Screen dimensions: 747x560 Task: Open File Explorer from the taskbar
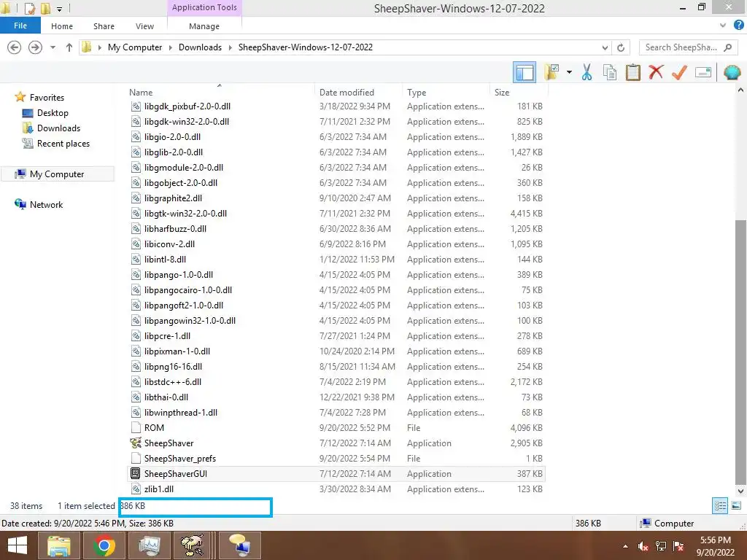point(58,545)
